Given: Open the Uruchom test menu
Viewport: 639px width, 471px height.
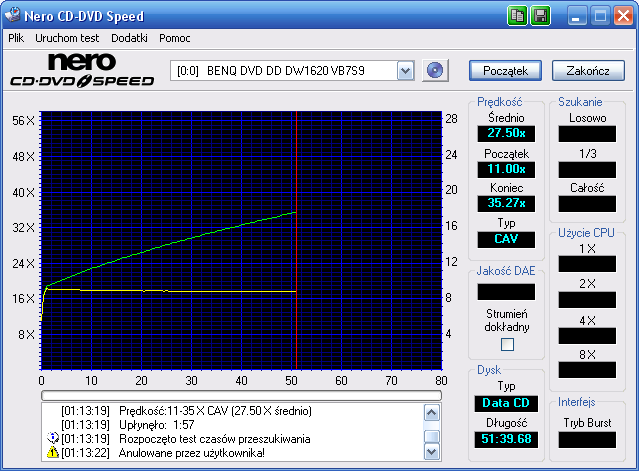Looking at the screenshot, I should point(67,38).
